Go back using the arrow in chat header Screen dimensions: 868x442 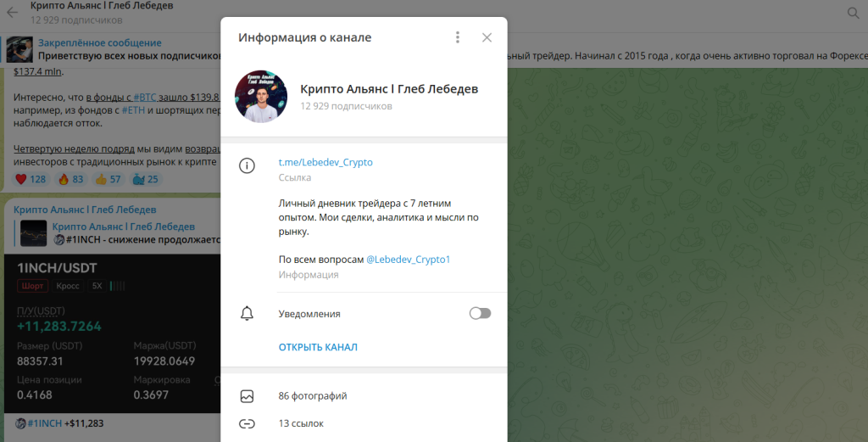point(12,12)
